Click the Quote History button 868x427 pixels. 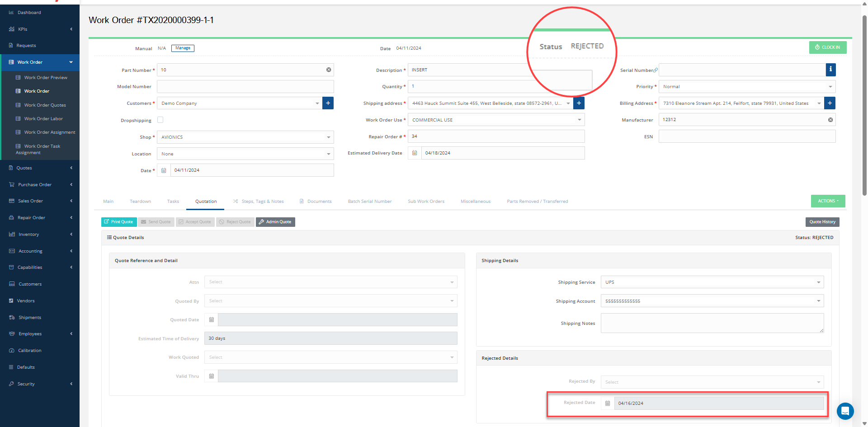pyautogui.click(x=822, y=222)
